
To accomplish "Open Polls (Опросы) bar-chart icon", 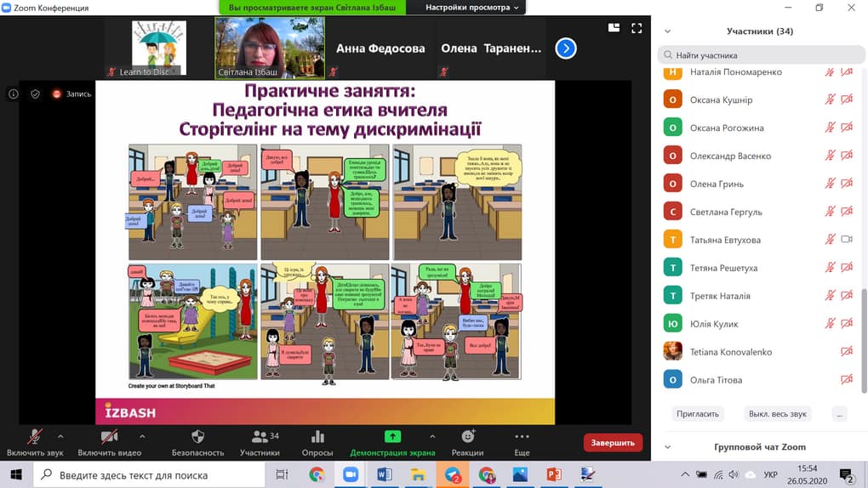I will coord(317,436).
